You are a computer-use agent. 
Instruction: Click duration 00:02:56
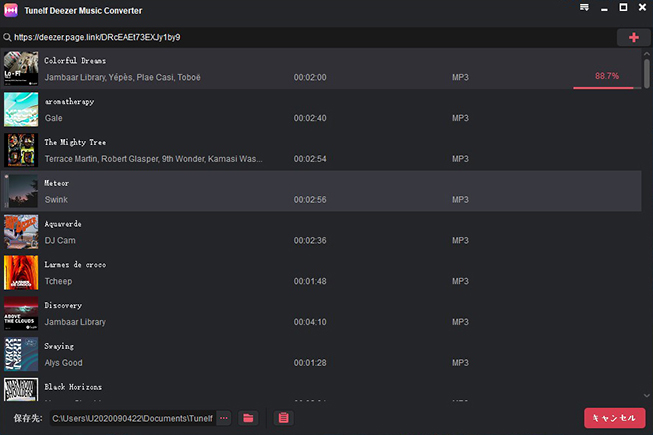pyautogui.click(x=310, y=200)
